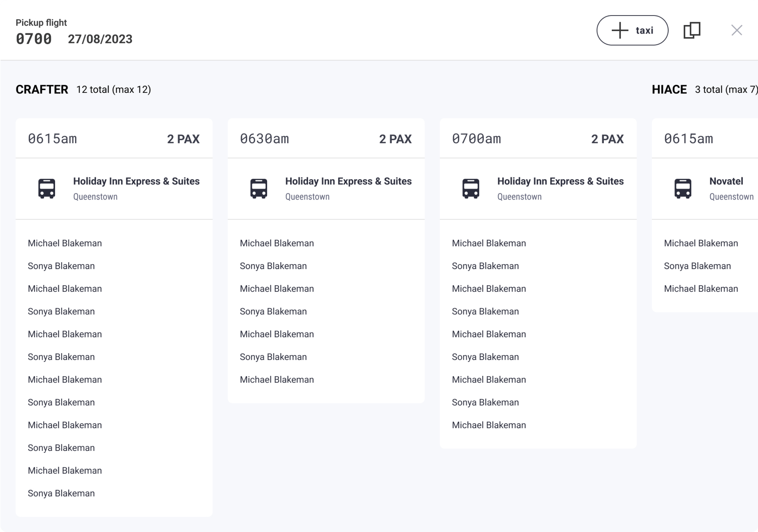Click the bus icon beside Novatel
Screen dimensions: 758x532
(682, 188)
